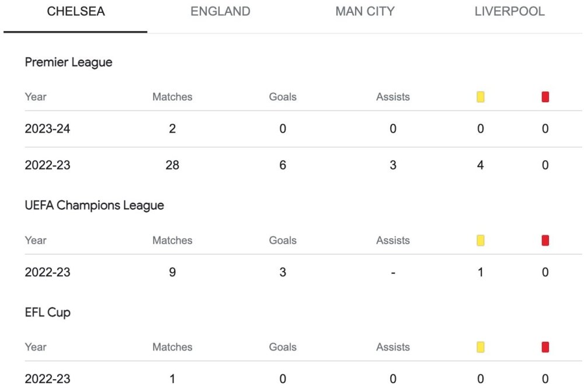584x392 pixels.
Task: Click the 2022-23 Champions League season row
Action: (x=303, y=272)
